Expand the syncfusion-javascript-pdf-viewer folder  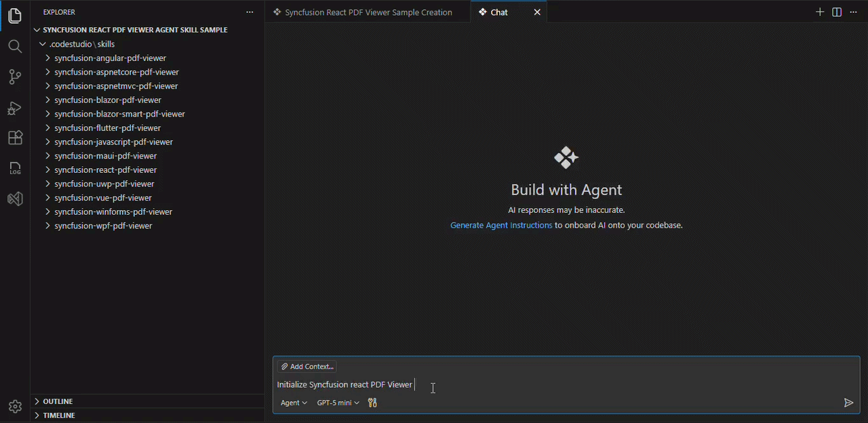pyautogui.click(x=148, y=142)
